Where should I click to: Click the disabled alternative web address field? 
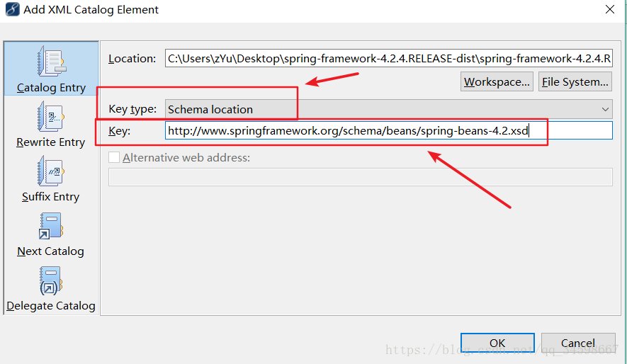click(x=361, y=177)
